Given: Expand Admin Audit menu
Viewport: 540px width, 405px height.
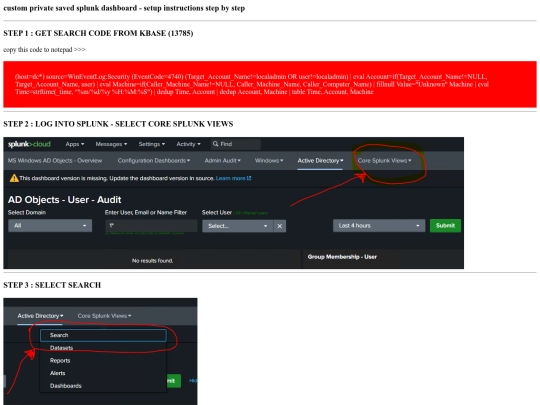Looking at the screenshot, I should (x=222, y=160).
